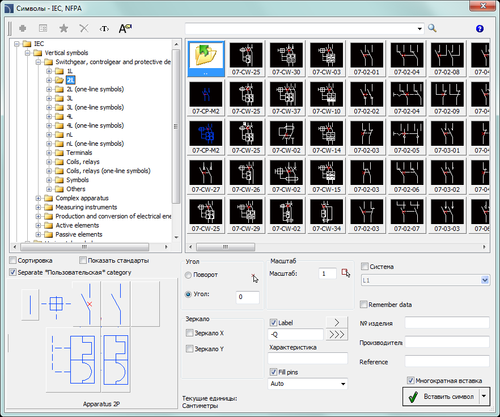Image resolution: width=500 pixels, height=417 pixels.
Task: Open the Auto fill pins dropdown
Action: pyautogui.click(x=308, y=384)
